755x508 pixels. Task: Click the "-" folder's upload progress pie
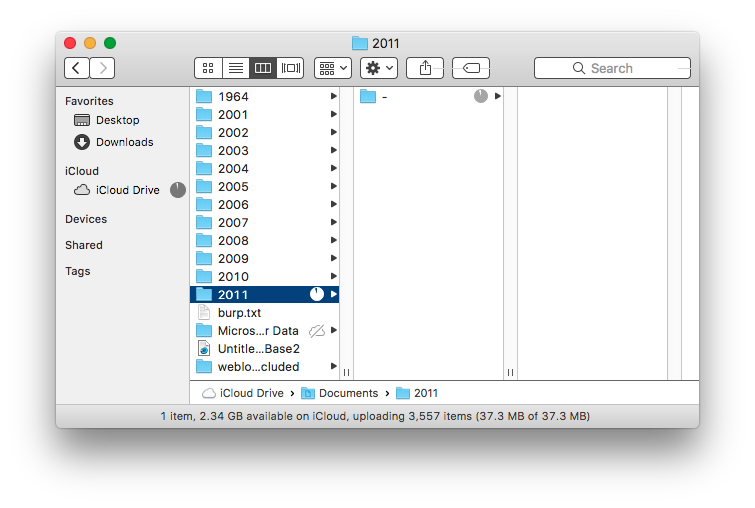[481, 96]
